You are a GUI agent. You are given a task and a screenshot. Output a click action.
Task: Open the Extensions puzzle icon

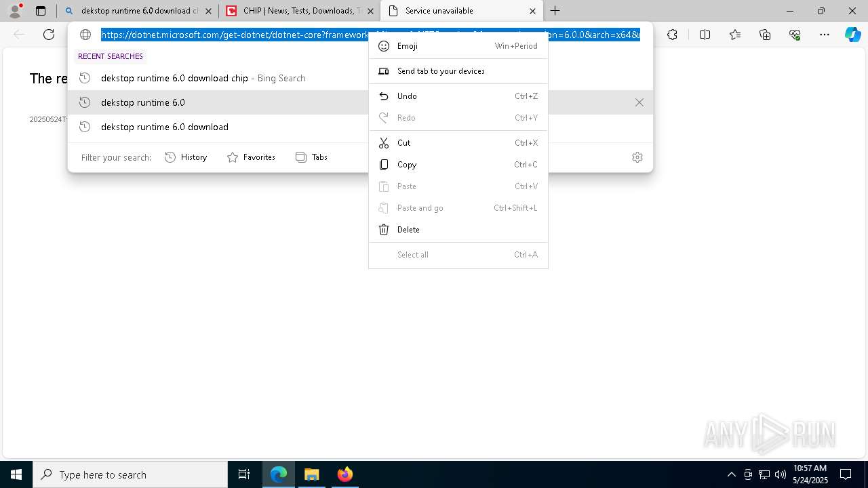tap(672, 35)
